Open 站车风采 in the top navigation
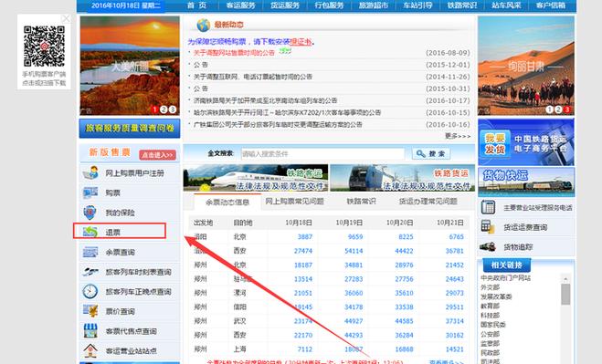The image size is (602, 364). (506, 5)
